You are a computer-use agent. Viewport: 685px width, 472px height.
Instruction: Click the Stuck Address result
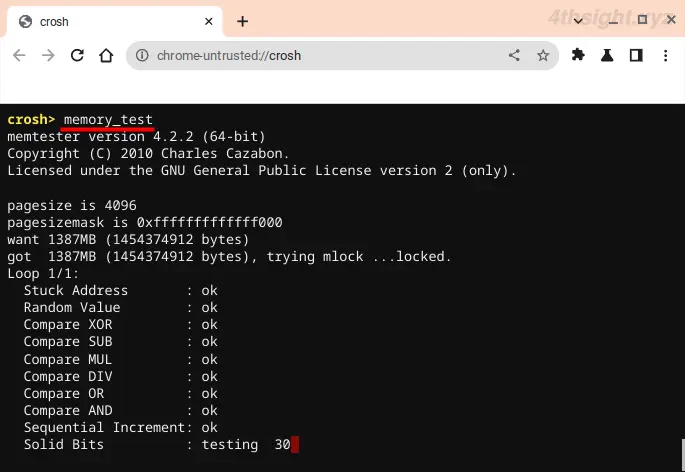tap(121, 291)
